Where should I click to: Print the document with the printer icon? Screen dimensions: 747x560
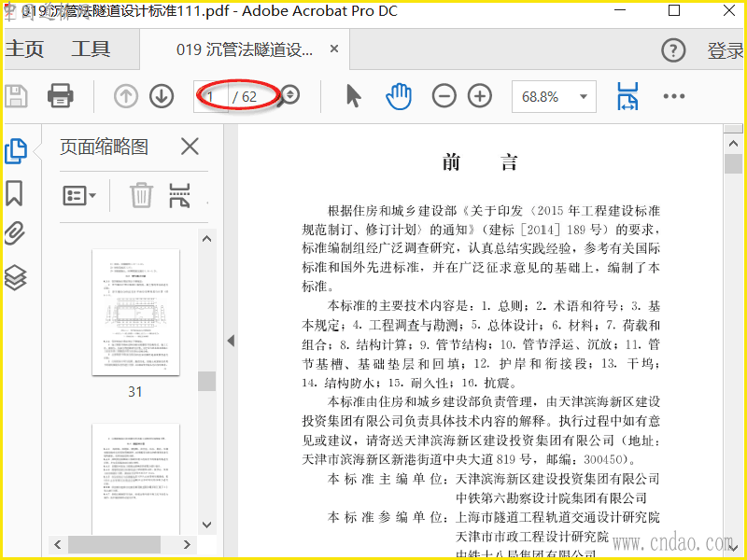click(60, 96)
